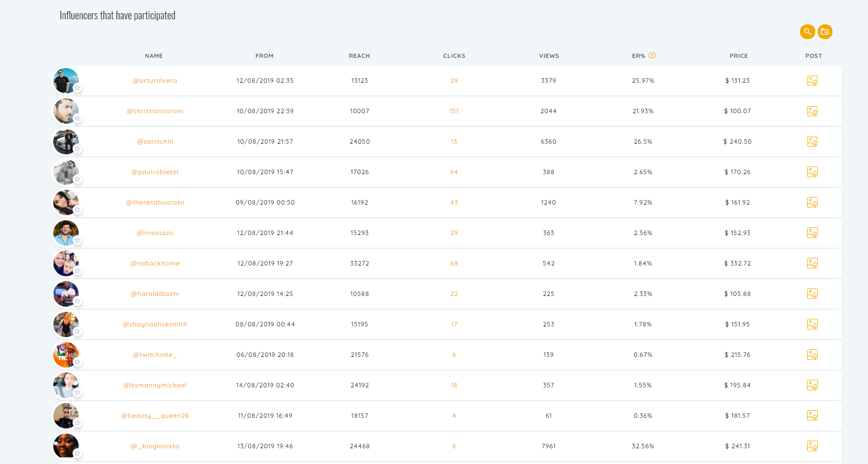This screenshot has width=868, height=464.
Task: Click the PRICE column header
Action: pos(739,56)
